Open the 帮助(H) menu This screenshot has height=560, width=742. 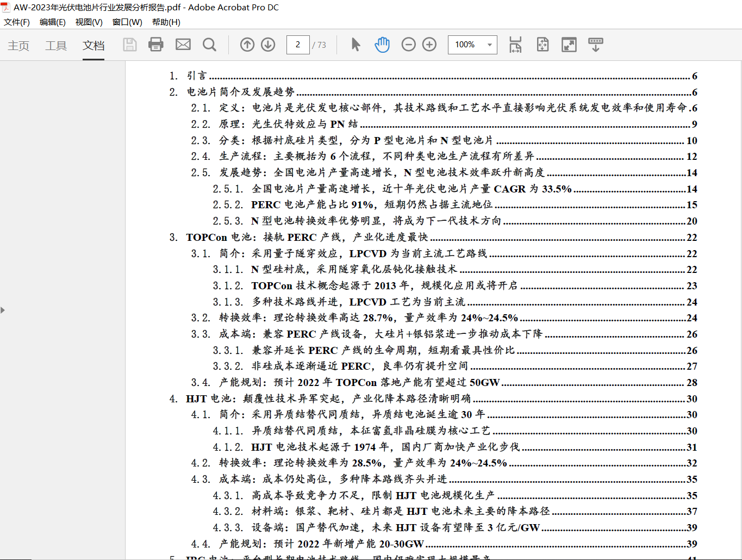166,22
